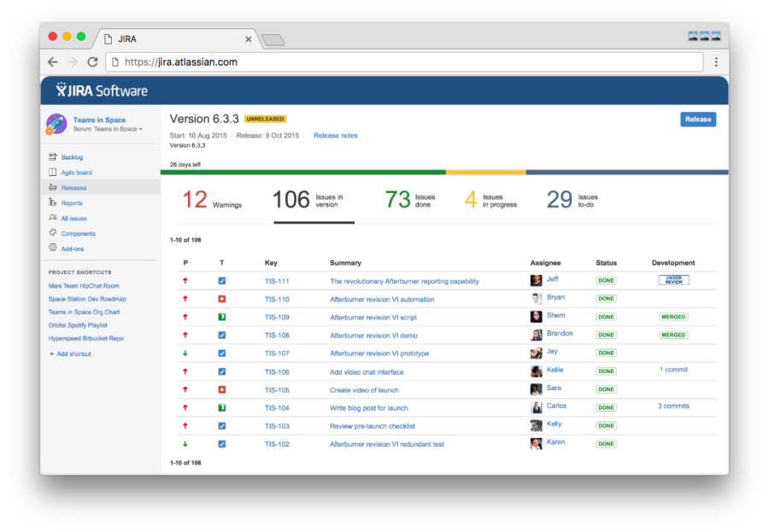The image size is (769, 532).
Task: Open Hyperspeed Bitbucket Repo shortcut
Action: (85, 338)
